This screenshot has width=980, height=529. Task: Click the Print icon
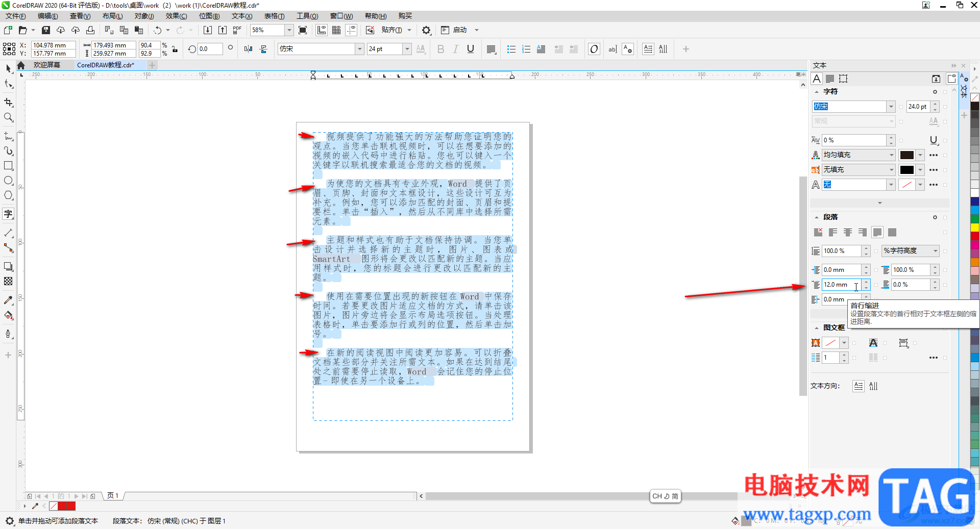(x=90, y=30)
